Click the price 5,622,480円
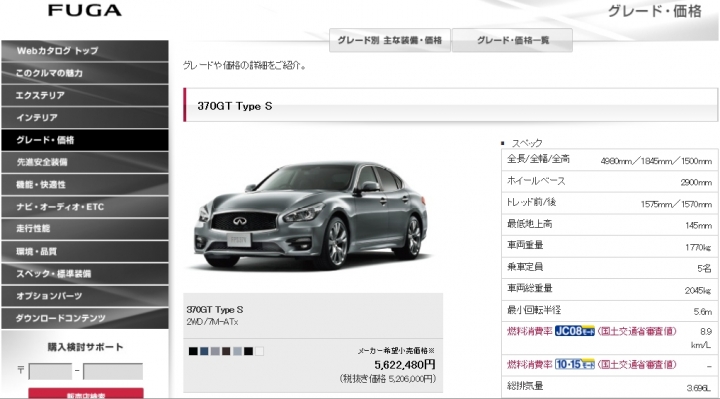 (405, 365)
